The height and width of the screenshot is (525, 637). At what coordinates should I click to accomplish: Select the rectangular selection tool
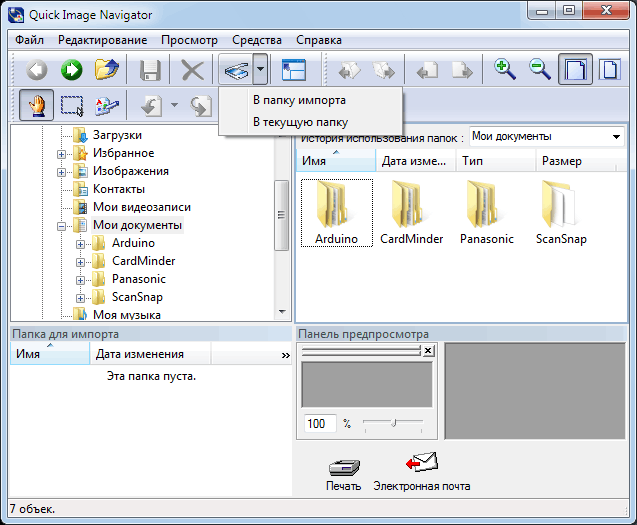click(x=72, y=106)
